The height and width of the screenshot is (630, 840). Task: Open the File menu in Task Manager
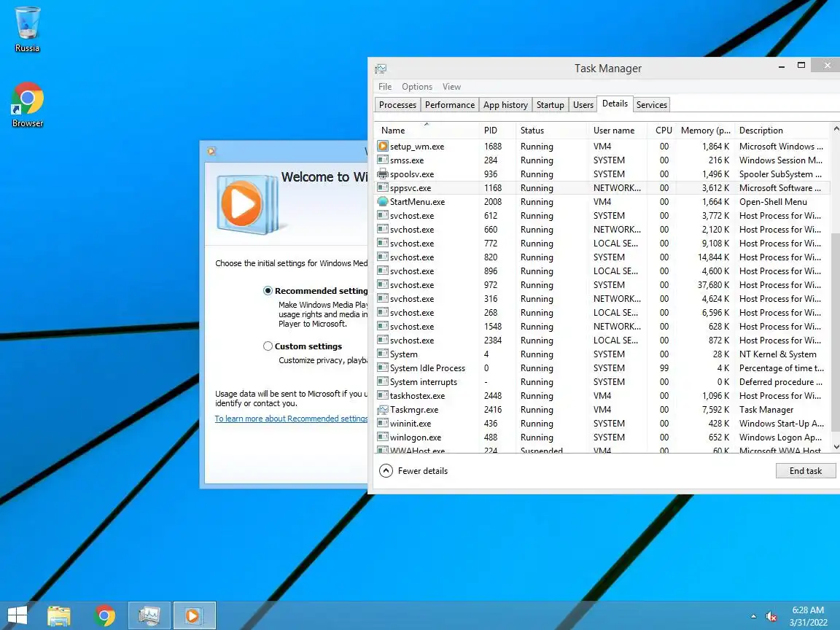[x=385, y=87]
